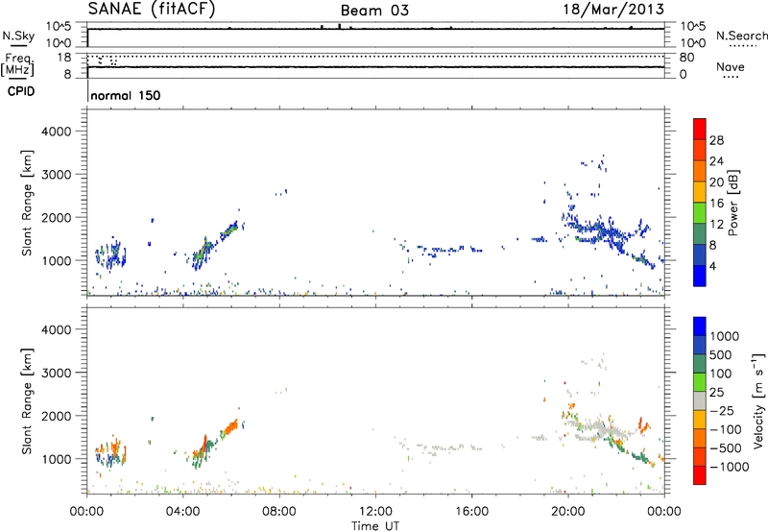Click the 4000 tick in power panel
Image resolution: width=768 pixels, height=532 pixels.
pos(57,132)
